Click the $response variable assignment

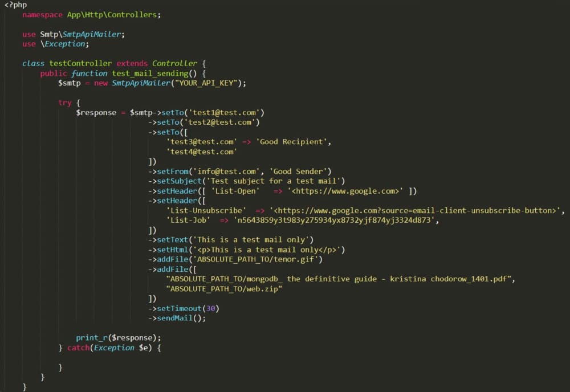point(97,112)
